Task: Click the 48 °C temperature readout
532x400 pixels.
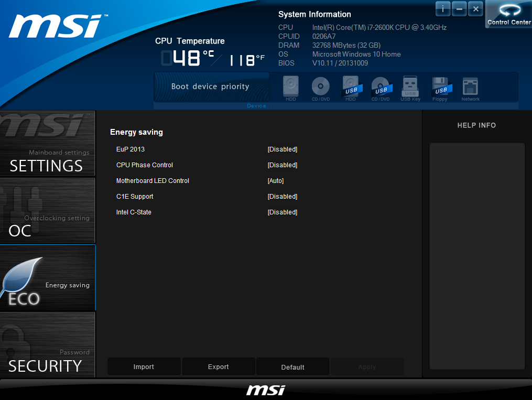Action: tap(188, 58)
